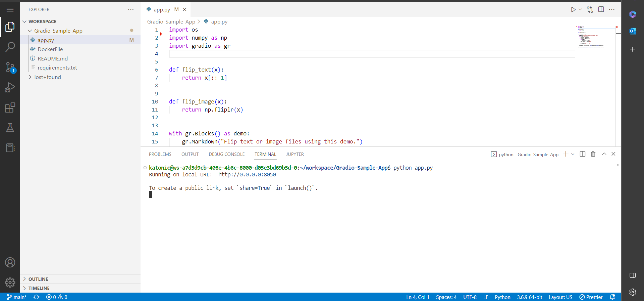
Task: Click Layout: US in status bar
Action: [x=560, y=297]
